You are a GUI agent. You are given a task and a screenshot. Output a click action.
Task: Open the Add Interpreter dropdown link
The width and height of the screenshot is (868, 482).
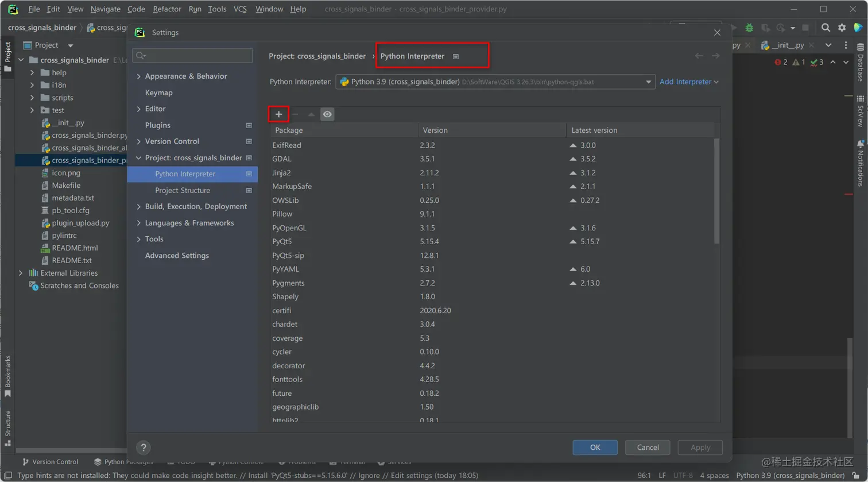click(x=689, y=82)
